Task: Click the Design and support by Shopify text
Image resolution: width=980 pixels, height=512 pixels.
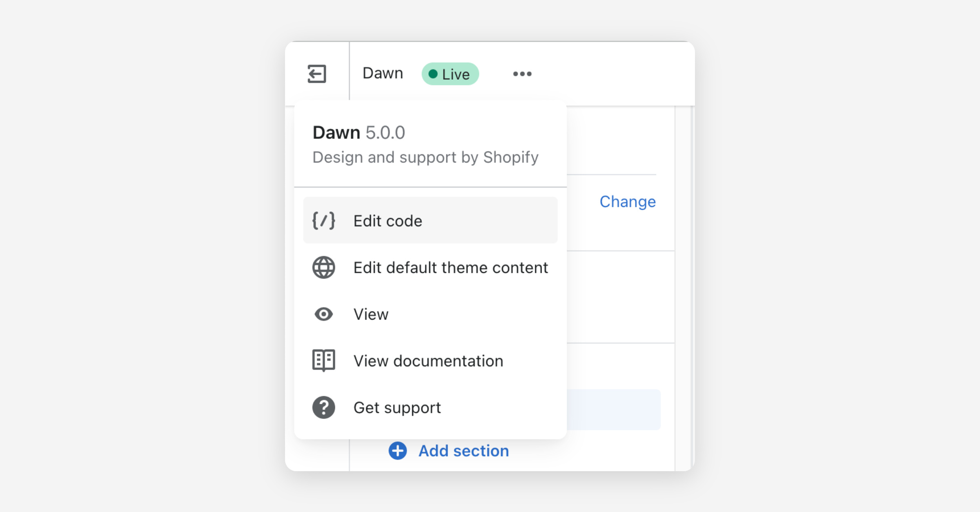Action: point(425,157)
